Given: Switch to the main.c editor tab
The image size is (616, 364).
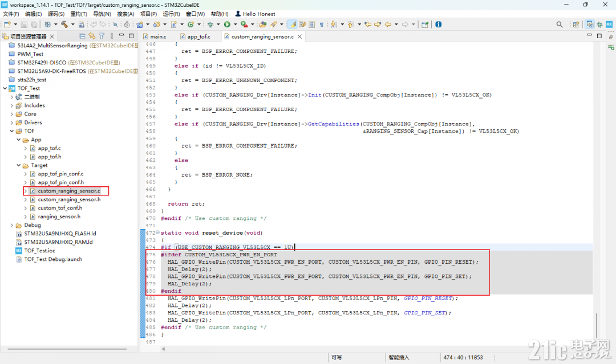Looking at the screenshot, I should tap(155, 36).
